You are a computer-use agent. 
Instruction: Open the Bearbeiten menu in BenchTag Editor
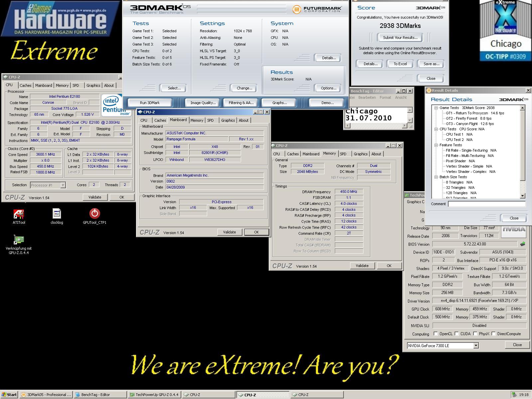(x=367, y=97)
